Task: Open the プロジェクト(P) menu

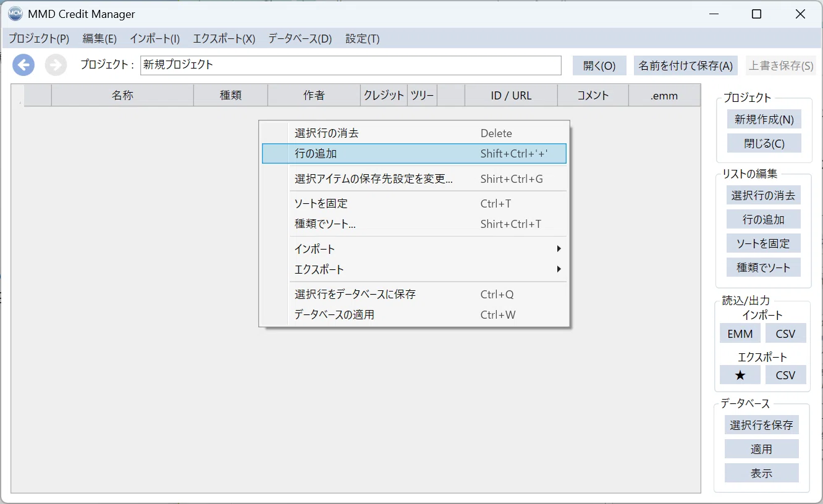Action: point(38,39)
